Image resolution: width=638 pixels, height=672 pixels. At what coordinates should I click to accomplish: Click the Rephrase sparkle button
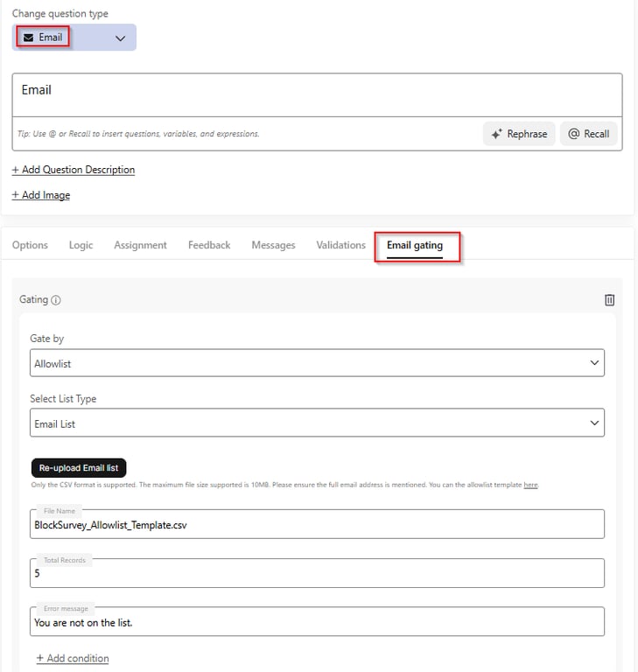519,134
